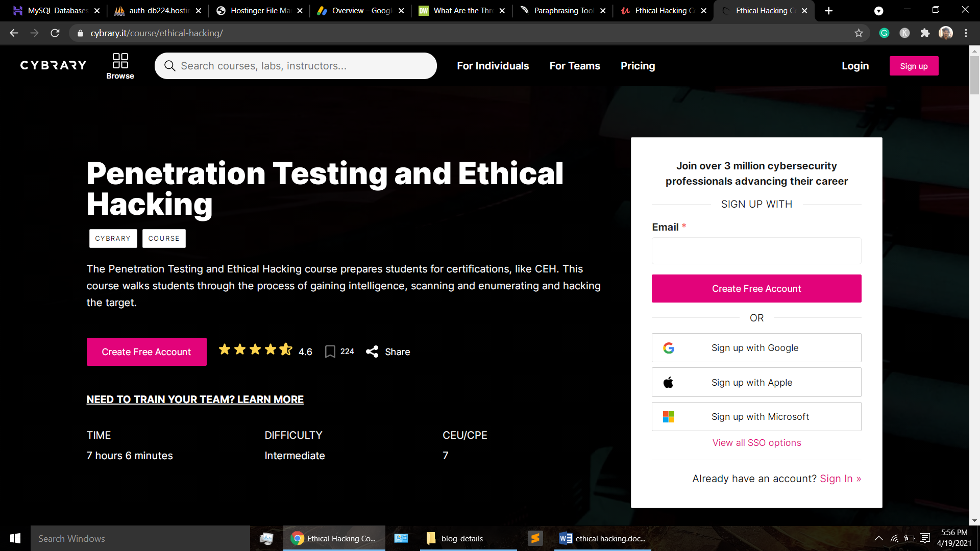Click Create Free Account under course description
This screenshot has height=551, width=980.
point(146,352)
